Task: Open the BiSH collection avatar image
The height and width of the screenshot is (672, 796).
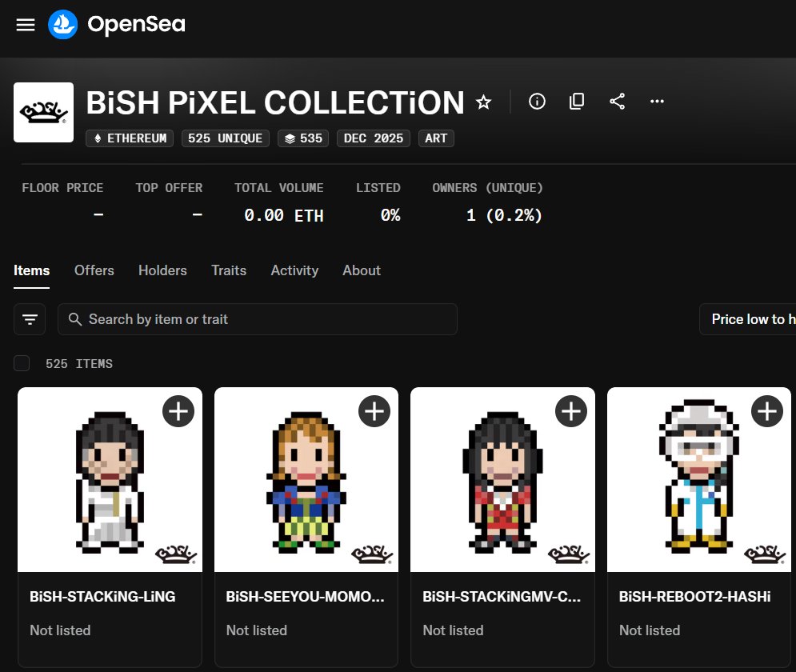Action: click(x=44, y=112)
